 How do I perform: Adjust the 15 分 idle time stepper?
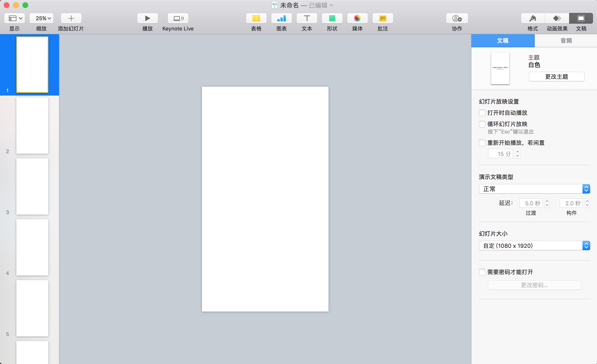[518, 154]
